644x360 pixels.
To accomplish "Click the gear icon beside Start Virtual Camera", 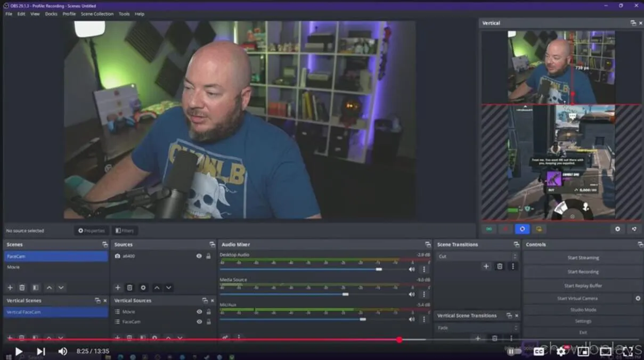I will (x=638, y=299).
